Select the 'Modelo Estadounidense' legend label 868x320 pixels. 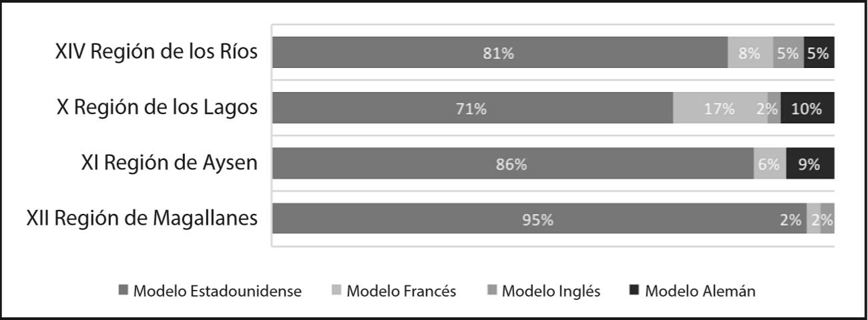click(217, 291)
